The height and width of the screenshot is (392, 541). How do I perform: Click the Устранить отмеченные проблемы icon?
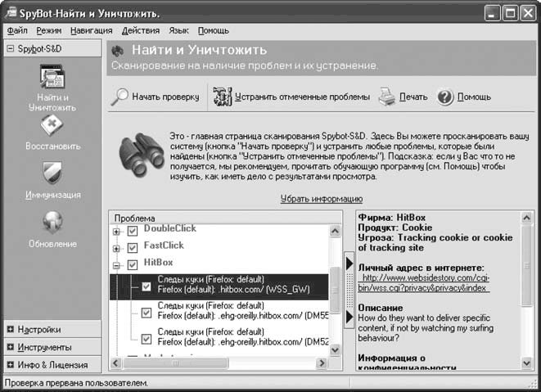(x=222, y=97)
